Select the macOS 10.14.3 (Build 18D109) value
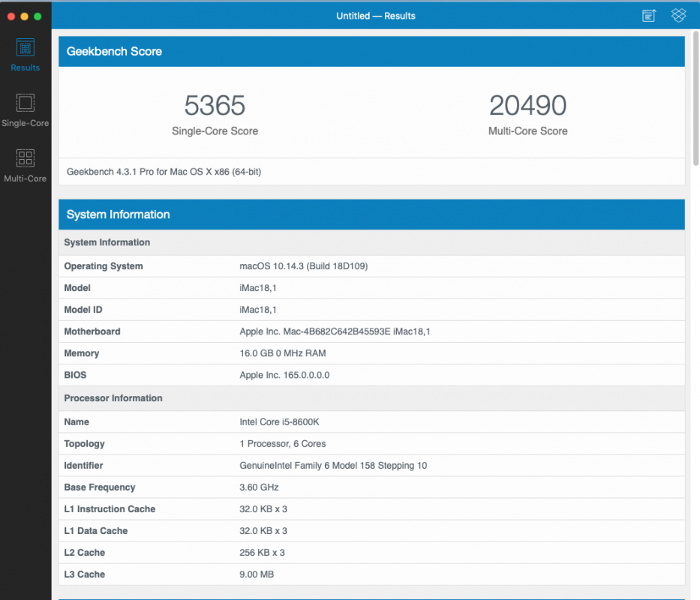Image resolution: width=700 pixels, height=600 pixels. (x=304, y=266)
